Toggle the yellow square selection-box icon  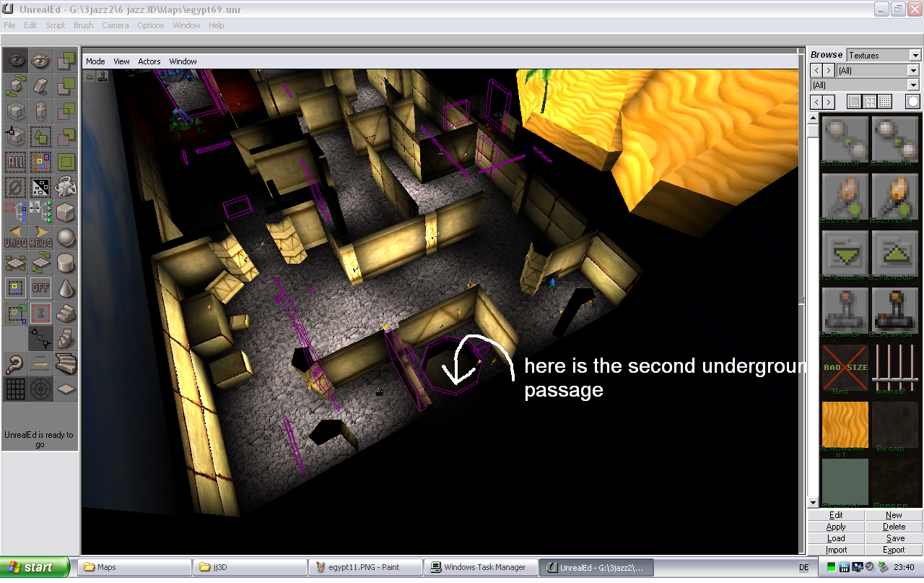[x=16, y=288]
